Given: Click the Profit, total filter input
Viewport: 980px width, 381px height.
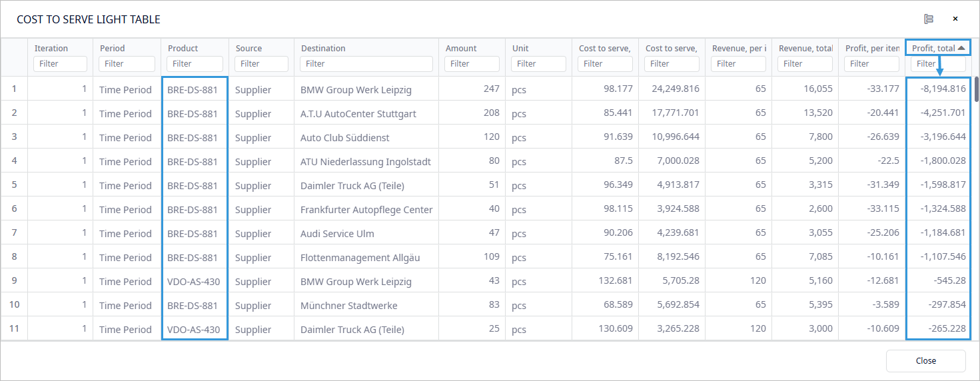Looking at the screenshot, I should (x=927, y=64).
